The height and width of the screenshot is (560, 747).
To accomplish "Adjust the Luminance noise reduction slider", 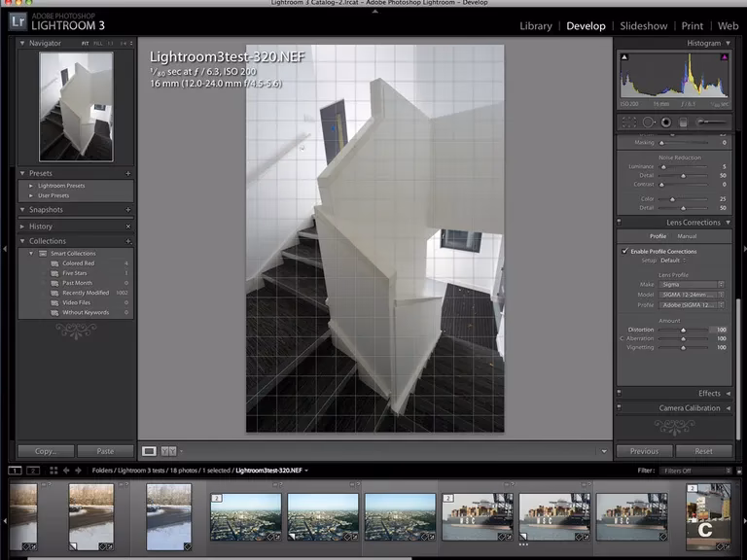I will (x=664, y=166).
